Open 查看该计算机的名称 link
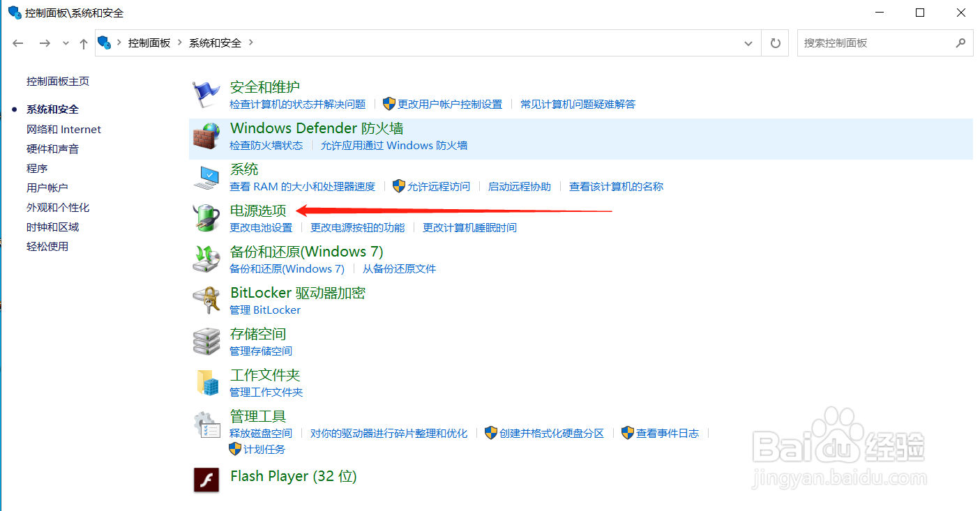Image resolution: width=980 pixels, height=511 pixels. click(x=617, y=187)
